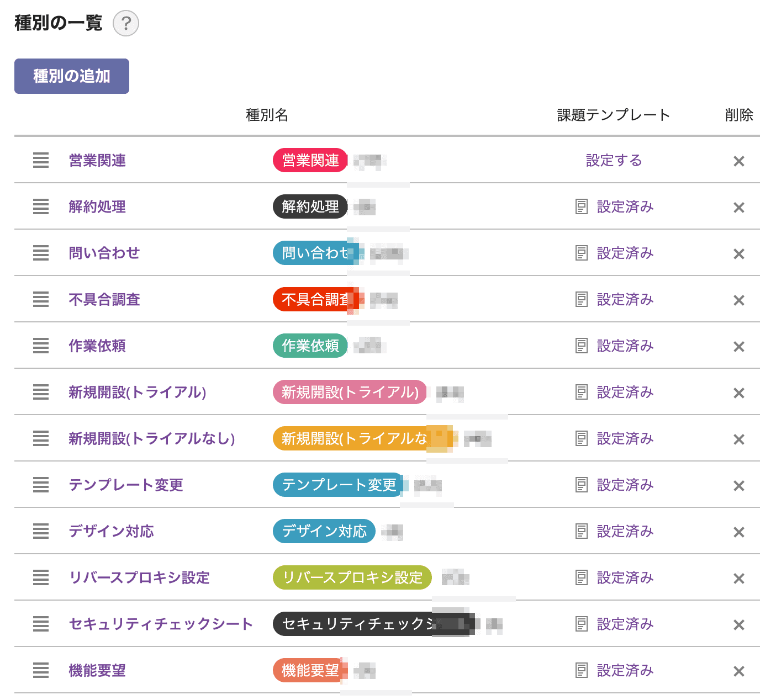This screenshot has height=700, width=760.
Task: Open the help question mark icon
Action: (x=126, y=24)
